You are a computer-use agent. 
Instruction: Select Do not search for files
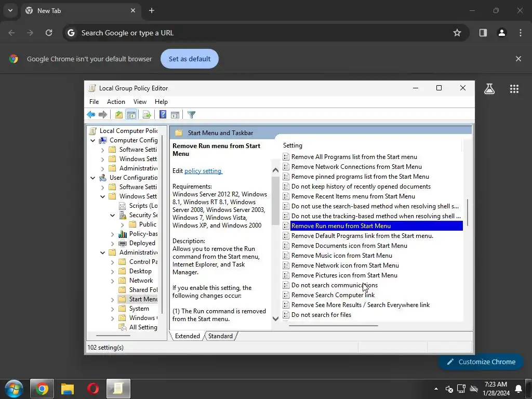click(321, 314)
